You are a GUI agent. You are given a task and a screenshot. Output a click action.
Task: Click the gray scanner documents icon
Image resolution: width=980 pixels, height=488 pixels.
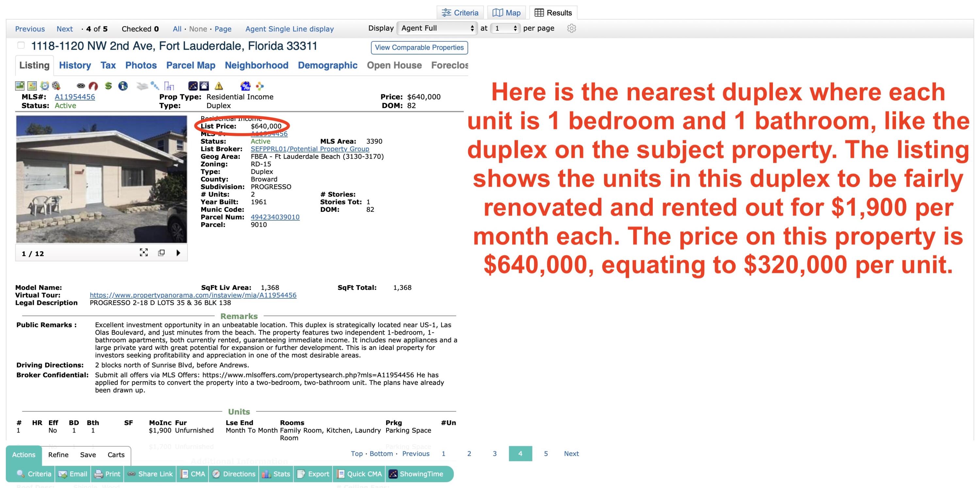coord(142,86)
